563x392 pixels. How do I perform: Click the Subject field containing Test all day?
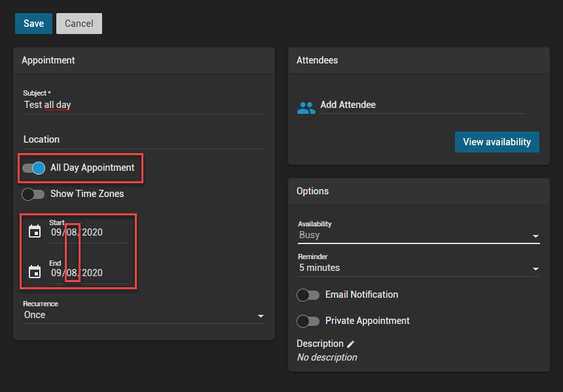pyautogui.click(x=144, y=105)
